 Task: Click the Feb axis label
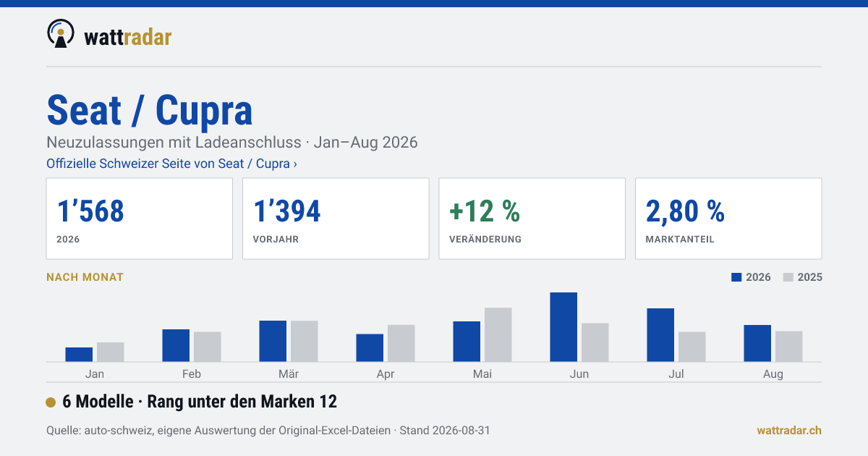tap(192, 374)
